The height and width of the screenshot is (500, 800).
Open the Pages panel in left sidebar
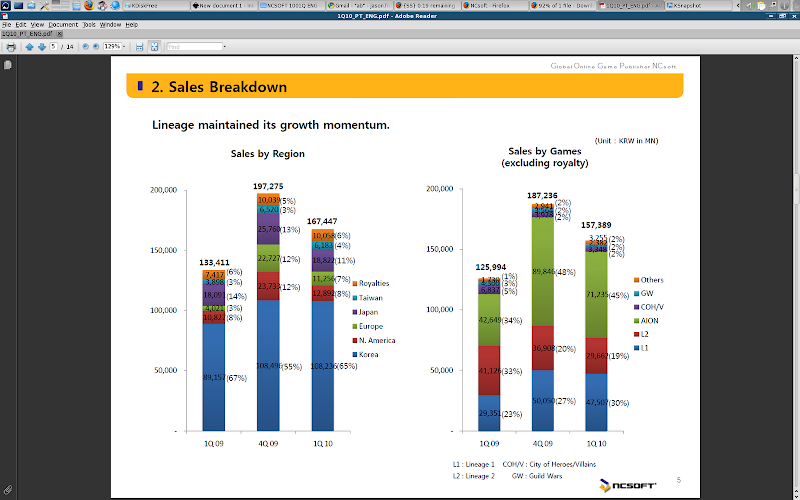click(x=8, y=65)
